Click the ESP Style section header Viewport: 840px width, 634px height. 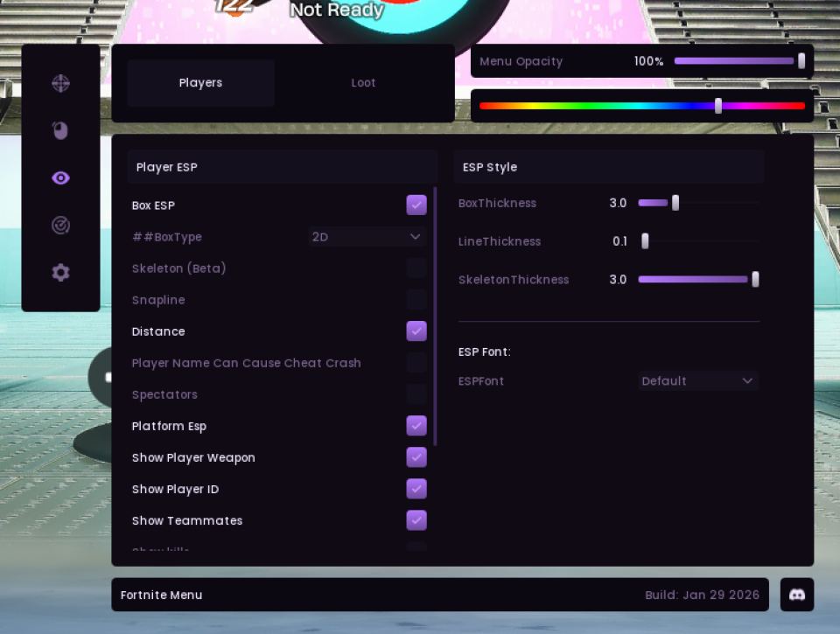pos(609,167)
